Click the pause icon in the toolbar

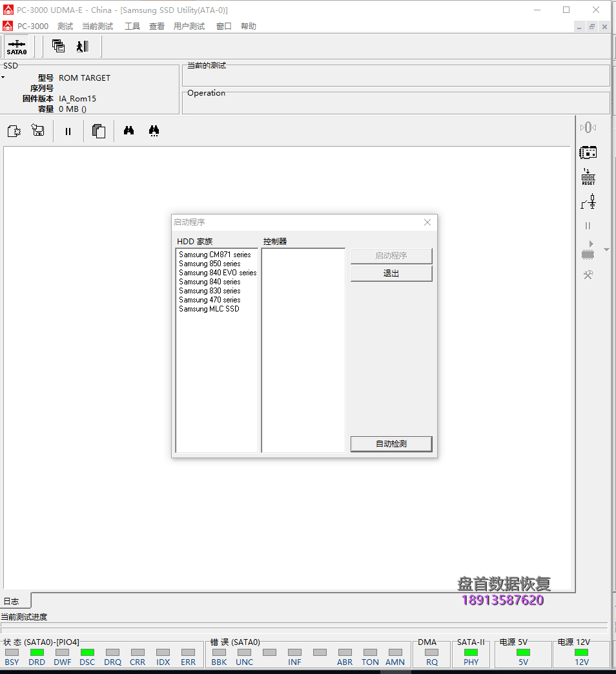click(68, 132)
